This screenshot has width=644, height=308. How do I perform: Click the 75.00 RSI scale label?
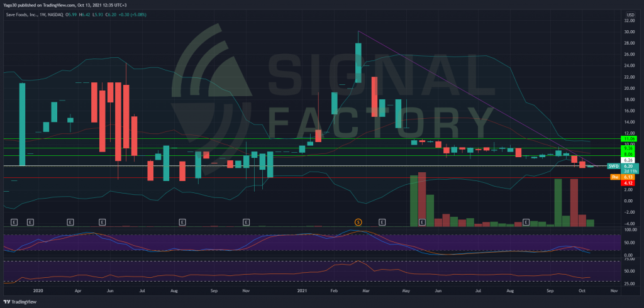630,260
